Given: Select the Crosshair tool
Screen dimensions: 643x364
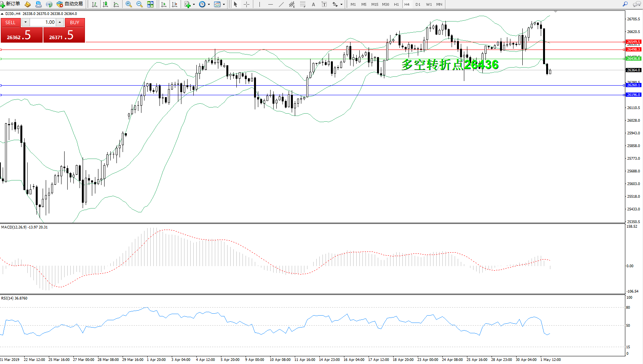Looking at the screenshot, I should (x=247, y=4).
